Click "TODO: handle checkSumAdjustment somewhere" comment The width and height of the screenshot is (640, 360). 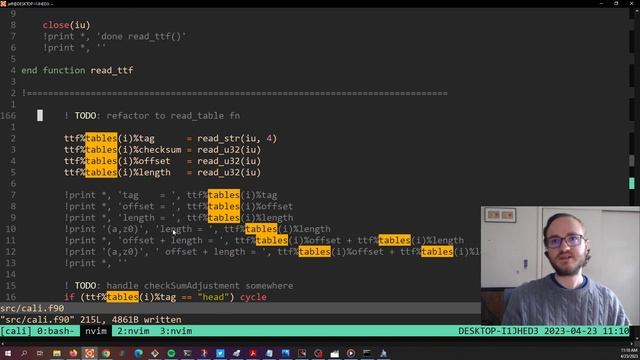click(x=184, y=286)
